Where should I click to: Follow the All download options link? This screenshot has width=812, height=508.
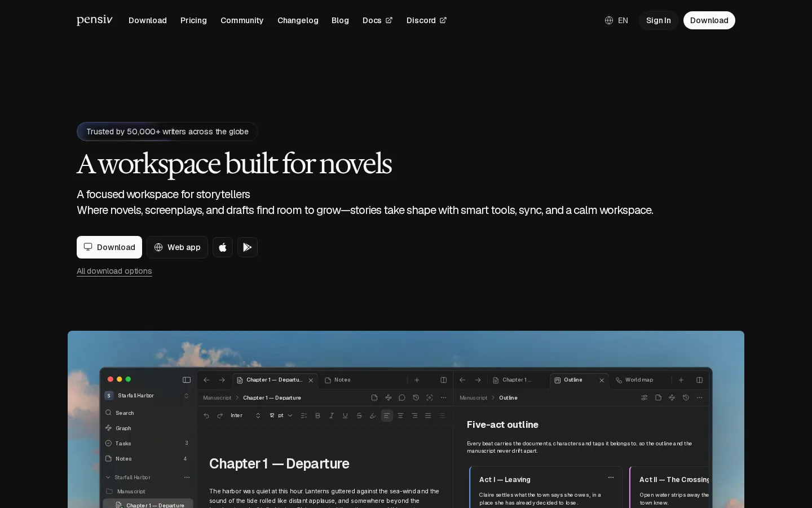pos(114,271)
